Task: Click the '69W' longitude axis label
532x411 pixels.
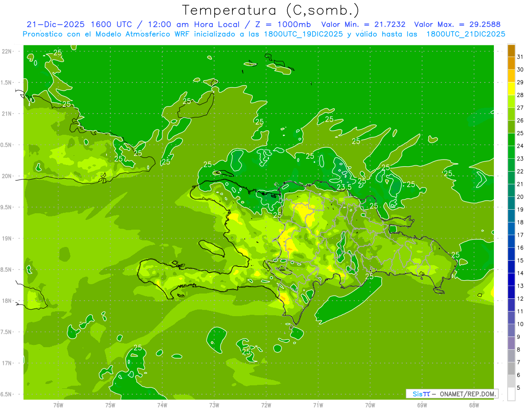Action: pyautogui.click(x=422, y=405)
